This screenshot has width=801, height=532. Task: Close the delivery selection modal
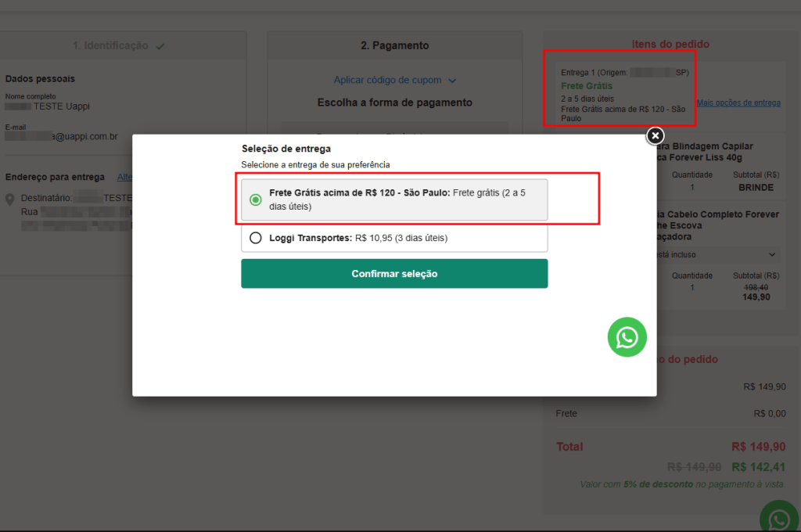pyautogui.click(x=655, y=135)
